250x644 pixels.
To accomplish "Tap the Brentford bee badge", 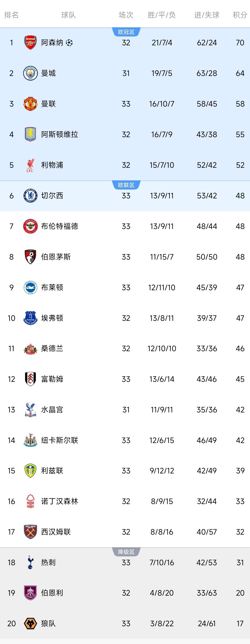I will click(30, 226).
